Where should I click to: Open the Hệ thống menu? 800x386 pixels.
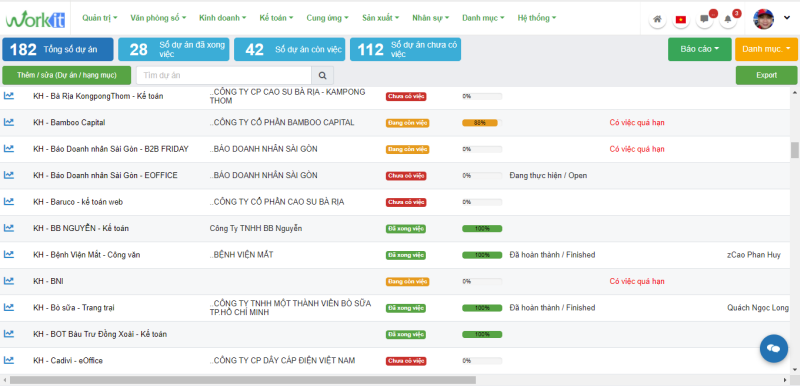537,18
